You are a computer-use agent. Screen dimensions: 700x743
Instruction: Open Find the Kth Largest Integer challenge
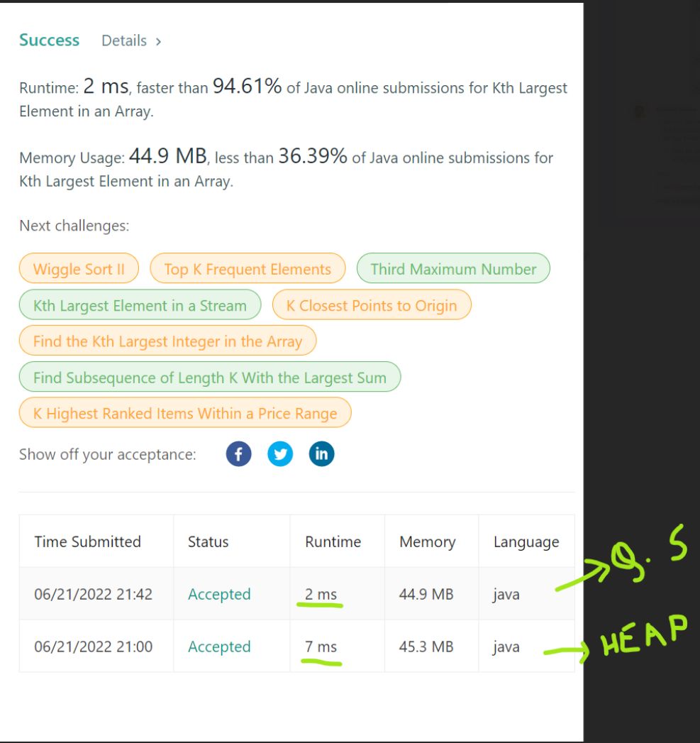pyautogui.click(x=167, y=341)
